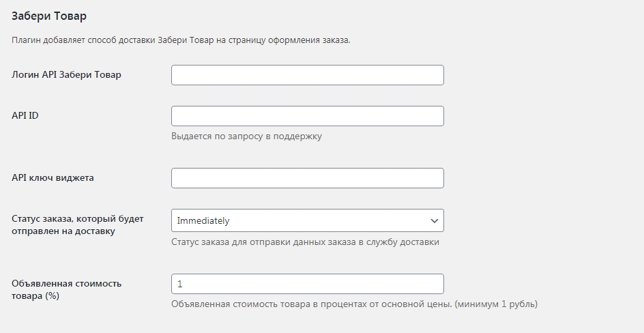This screenshot has height=333, width=644.
Task: Focus the Логин API Забери Товар input field
Action: tap(308, 75)
